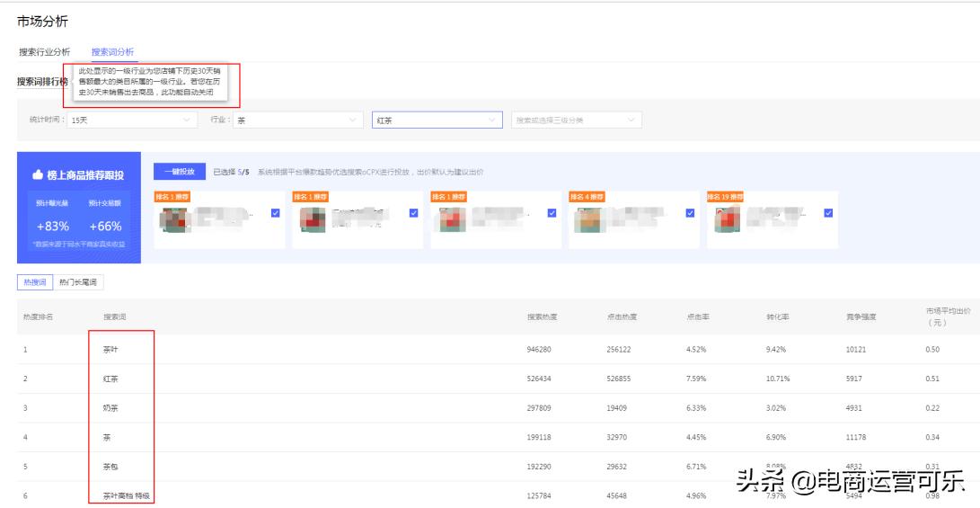The image size is (980, 508).
Task: Click the thumbs-up icon beside 榜上商品推荐跟投
Action: pyautogui.click(x=39, y=174)
